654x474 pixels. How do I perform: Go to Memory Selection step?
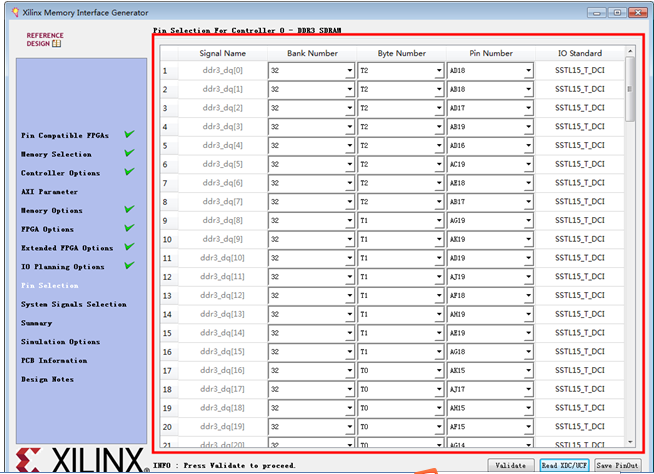pos(56,154)
